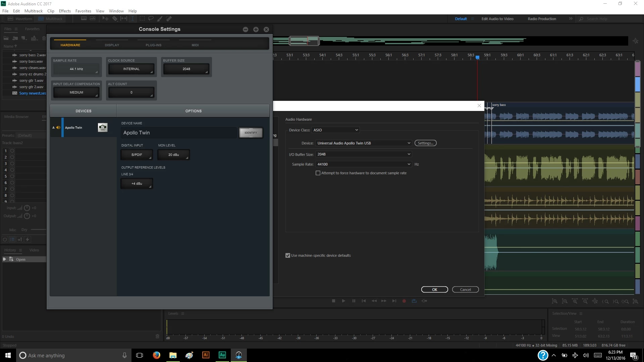Viewport: 644px width, 362px height.
Task: Click the Settings... button next to Device
Action: pos(425,143)
